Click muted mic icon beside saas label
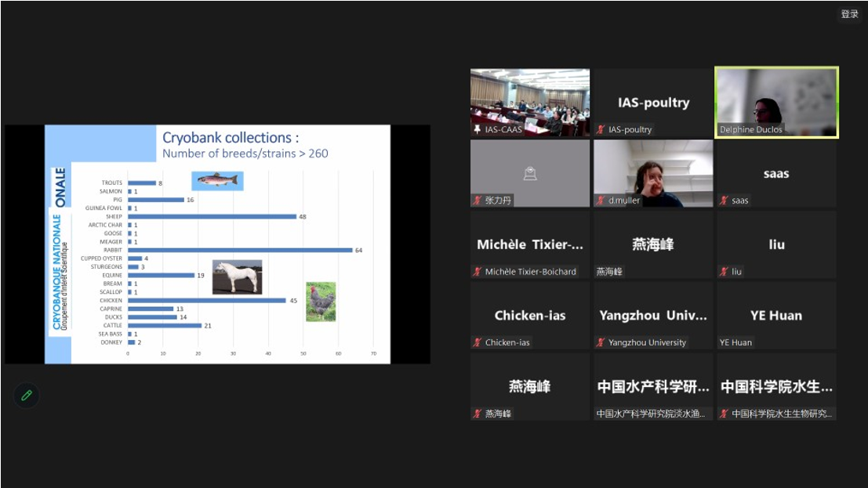 (x=724, y=201)
